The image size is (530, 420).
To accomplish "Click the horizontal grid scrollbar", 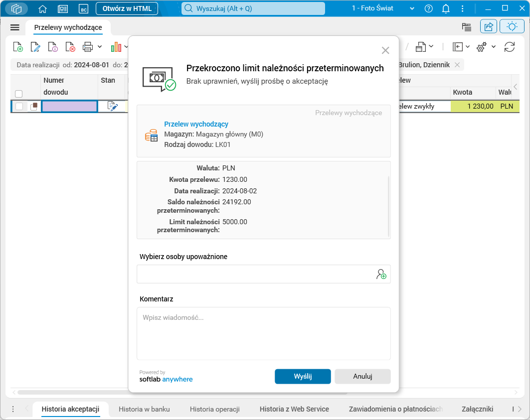I will pos(182,392).
